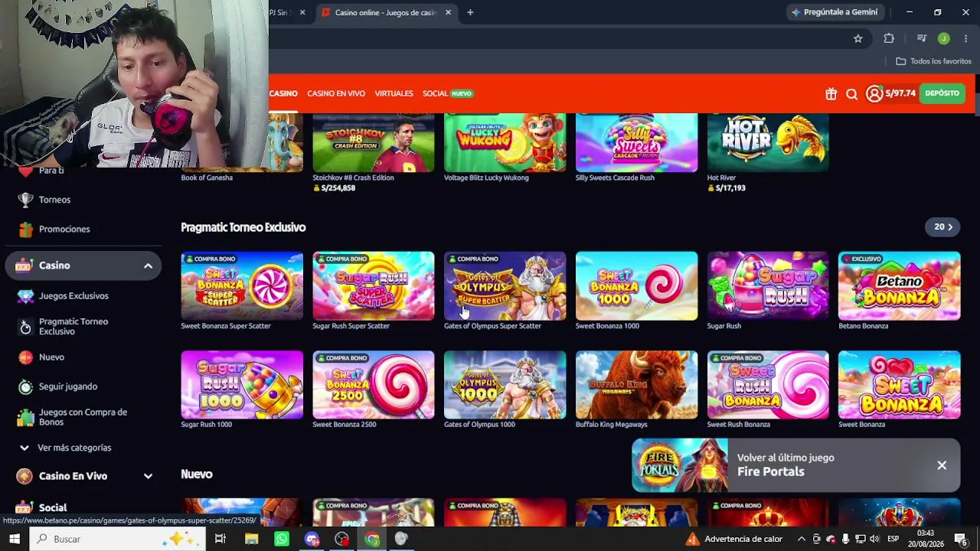Select the SOCIAL navigation tab
The image size is (980, 551).
click(x=435, y=93)
